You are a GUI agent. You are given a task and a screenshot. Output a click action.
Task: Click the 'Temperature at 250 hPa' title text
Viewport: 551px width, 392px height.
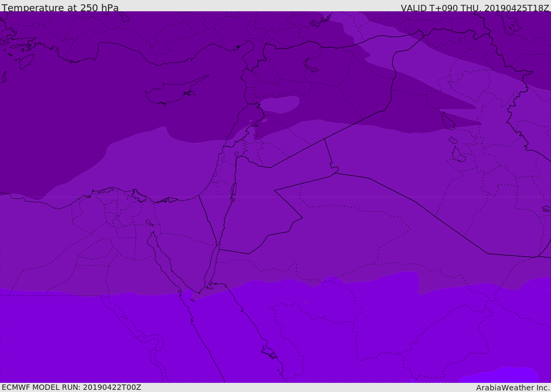click(60, 8)
